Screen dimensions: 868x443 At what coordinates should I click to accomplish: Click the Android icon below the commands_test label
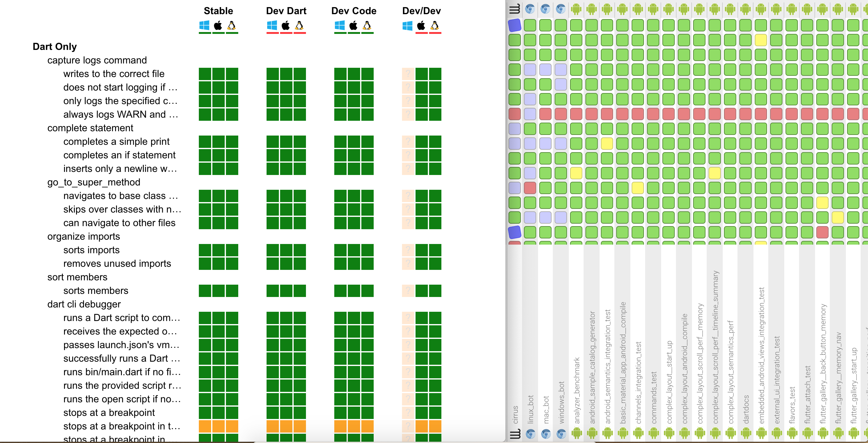[x=654, y=433]
